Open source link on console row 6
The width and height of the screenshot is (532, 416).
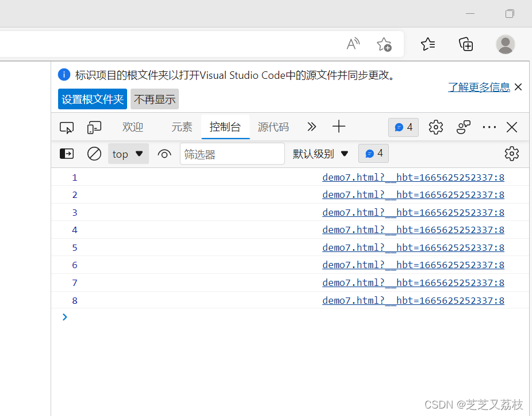(x=413, y=265)
